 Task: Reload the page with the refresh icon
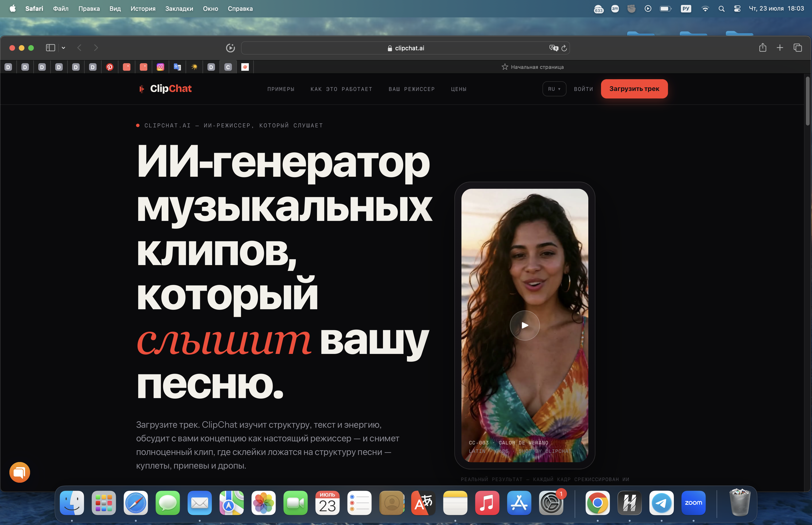(x=564, y=48)
